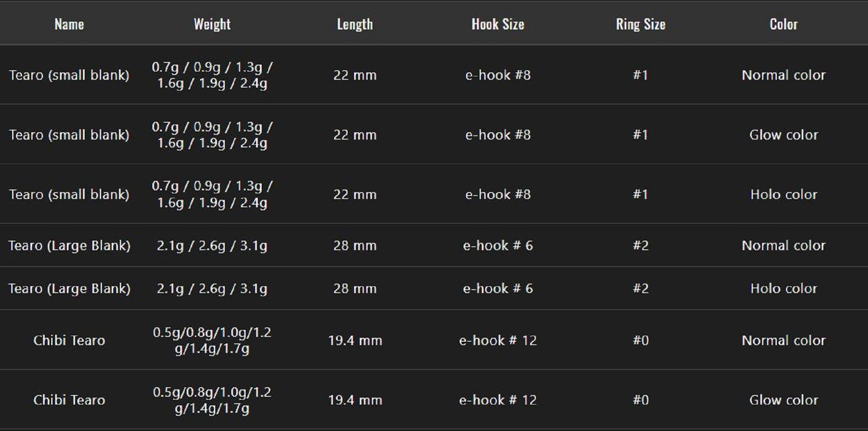Select Chibi Tearo name in the Glow color row
The width and height of the screenshot is (868, 431).
[x=69, y=400]
